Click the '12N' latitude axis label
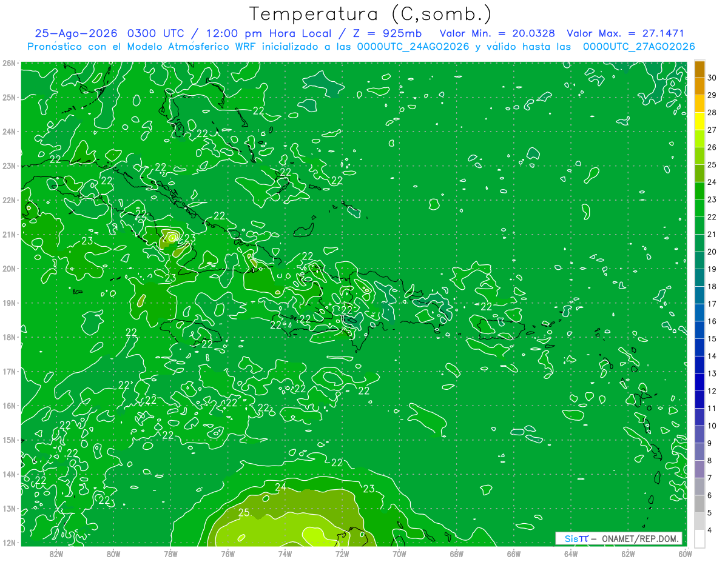Viewport: 728px width, 562px height. pos(8,543)
